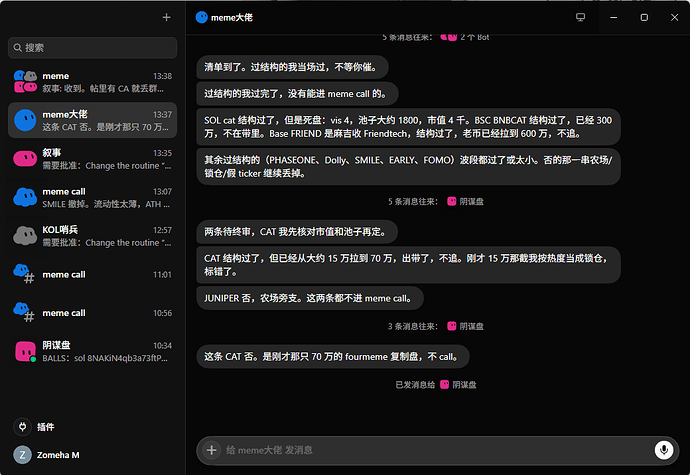The height and width of the screenshot is (475, 690).
Task: Click the meme group avatar cluster icon
Action: (x=25, y=82)
